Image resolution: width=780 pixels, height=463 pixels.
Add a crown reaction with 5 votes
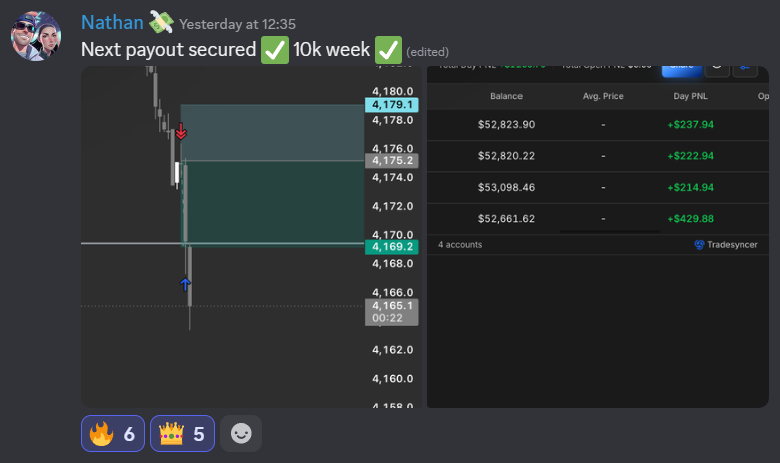pos(182,434)
